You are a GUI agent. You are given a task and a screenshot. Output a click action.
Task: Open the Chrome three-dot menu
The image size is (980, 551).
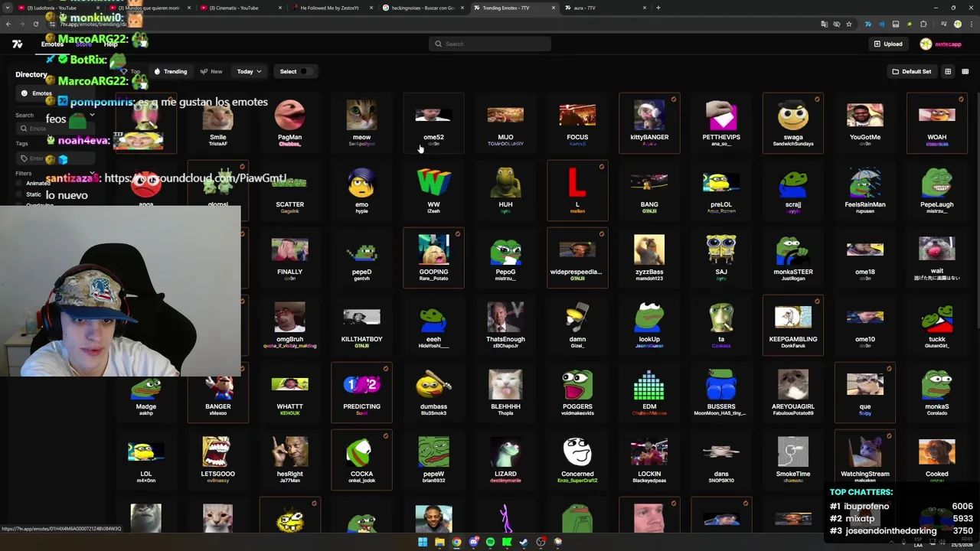coord(970,24)
